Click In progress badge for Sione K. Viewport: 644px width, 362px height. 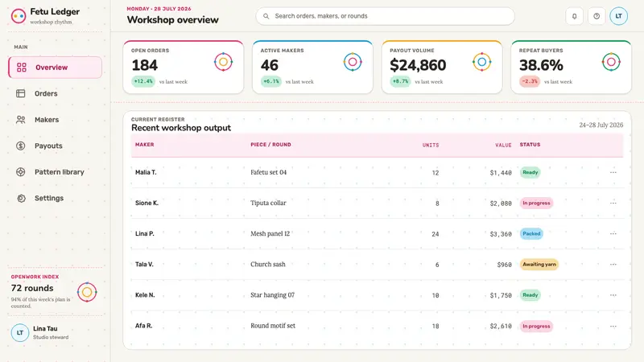click(536, 204)
